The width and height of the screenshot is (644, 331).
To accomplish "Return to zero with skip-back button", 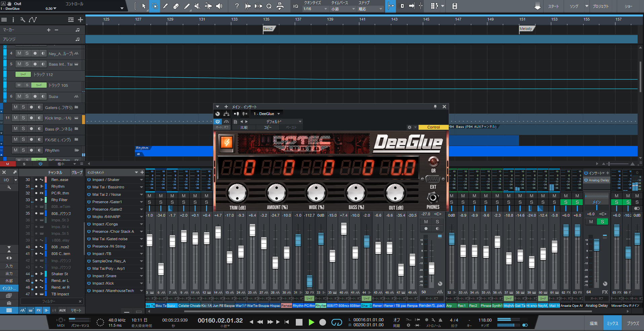I will [287, 322].
